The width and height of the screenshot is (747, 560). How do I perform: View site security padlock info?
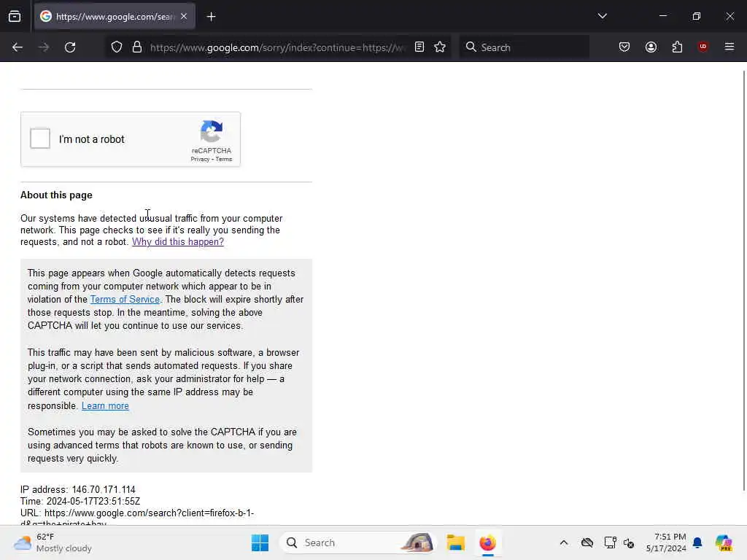coord(137,47)
